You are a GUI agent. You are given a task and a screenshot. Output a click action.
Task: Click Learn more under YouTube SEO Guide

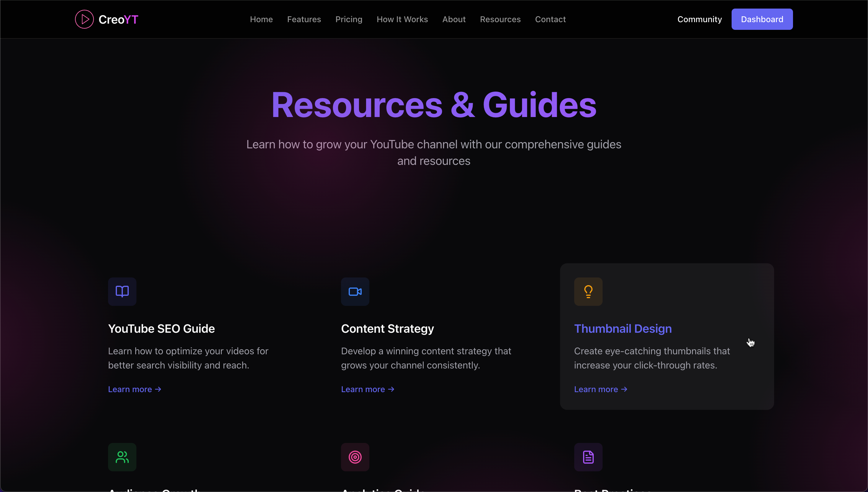pyautogui.click(x=135, y=389)
